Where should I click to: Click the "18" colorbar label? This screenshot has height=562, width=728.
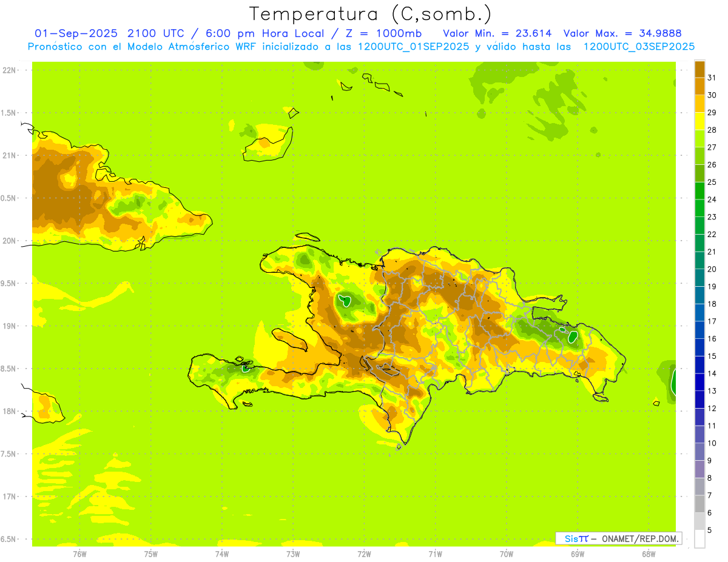[712, 304]
